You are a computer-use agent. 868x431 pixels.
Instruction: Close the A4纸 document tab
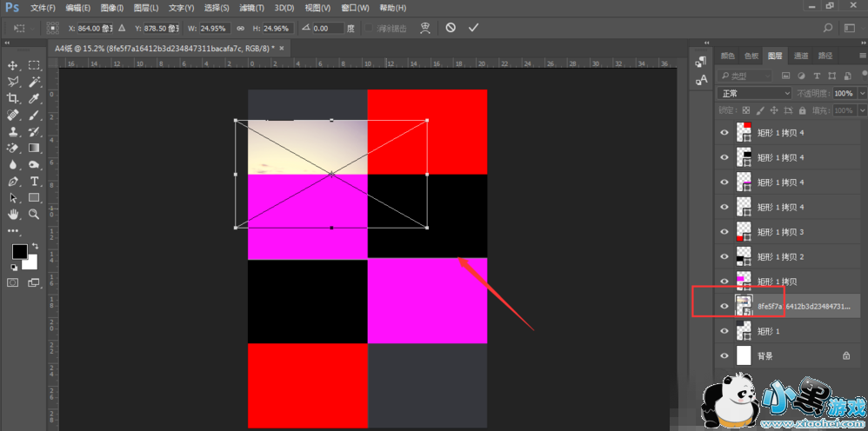(x=282, y=48)
